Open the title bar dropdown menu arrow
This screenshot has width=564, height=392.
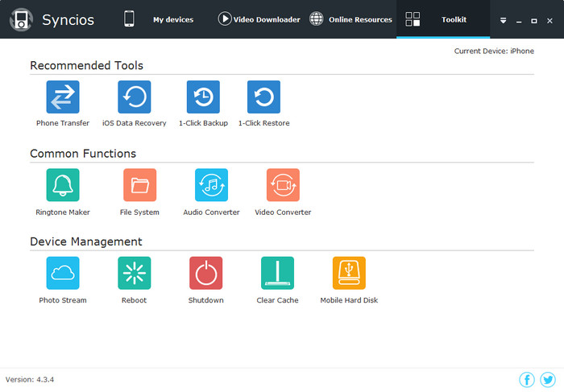coord(504,20)
